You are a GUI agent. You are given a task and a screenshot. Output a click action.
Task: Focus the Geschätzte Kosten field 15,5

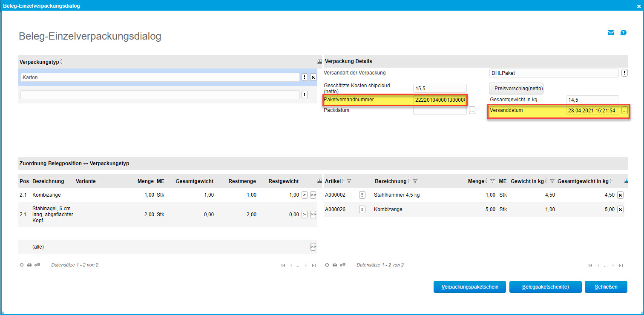point(440,88)
